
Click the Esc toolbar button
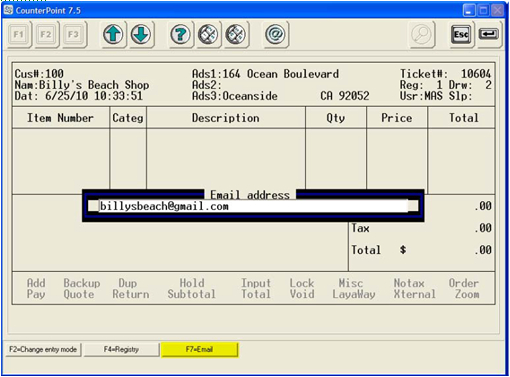click(x=461, y=34)
